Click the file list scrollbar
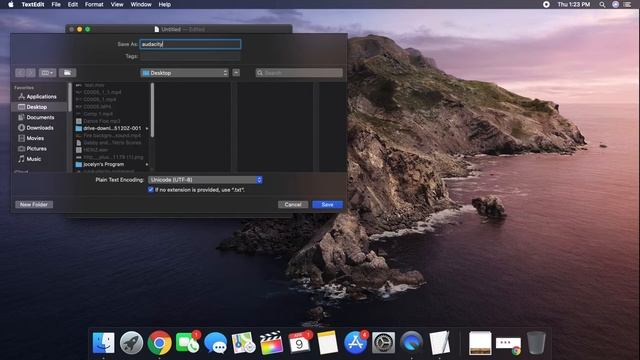 point(153,110)
